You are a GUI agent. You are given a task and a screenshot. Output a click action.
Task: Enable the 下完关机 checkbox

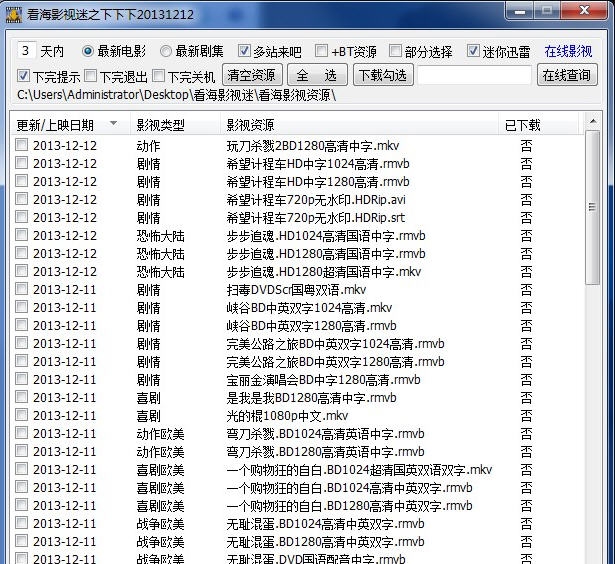(158, 76)
